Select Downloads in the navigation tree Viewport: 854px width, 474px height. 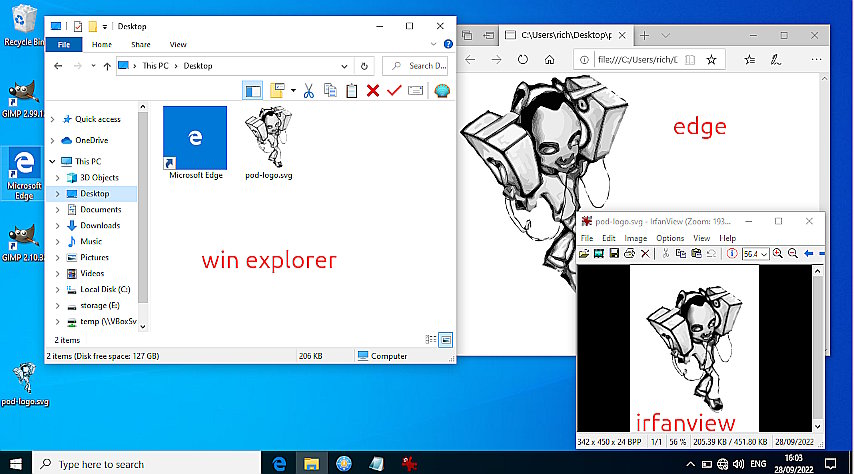(x=100, y=226)
